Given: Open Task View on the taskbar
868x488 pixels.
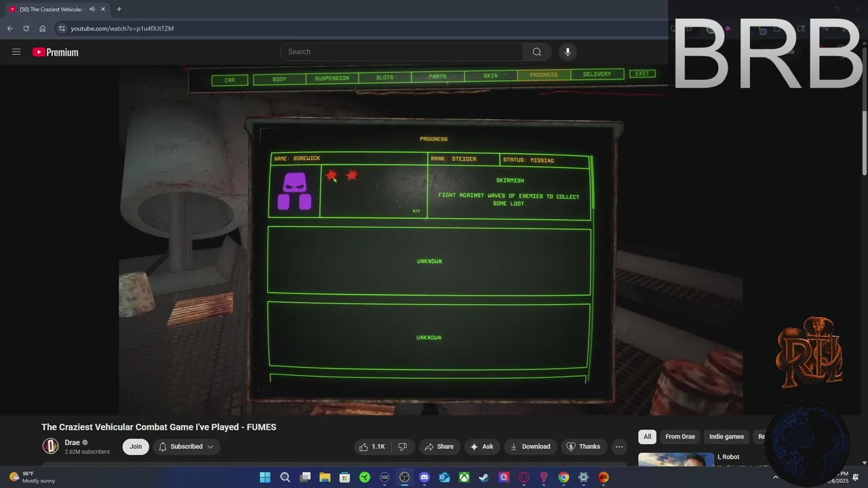Looking at the screenshot, I should coord(305,477).
